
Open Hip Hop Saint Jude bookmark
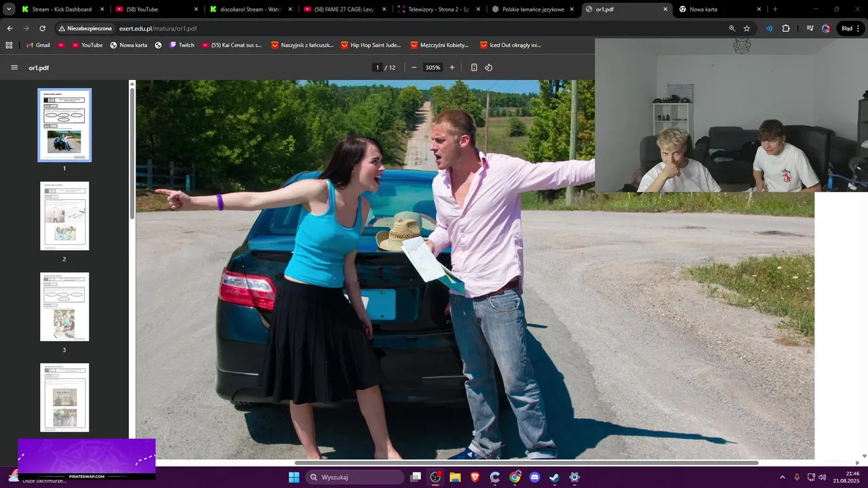click(371, 45)
